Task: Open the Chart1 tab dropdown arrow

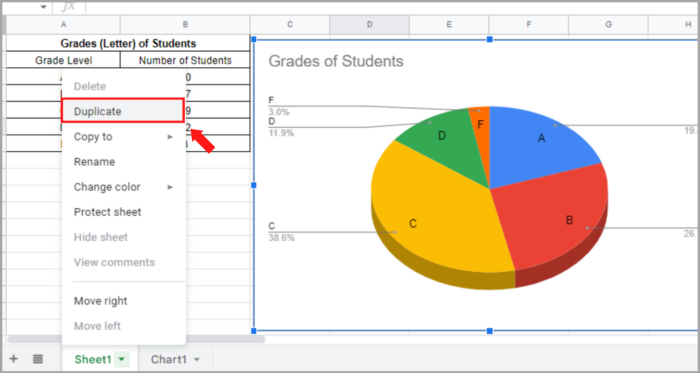Action: 196,360
